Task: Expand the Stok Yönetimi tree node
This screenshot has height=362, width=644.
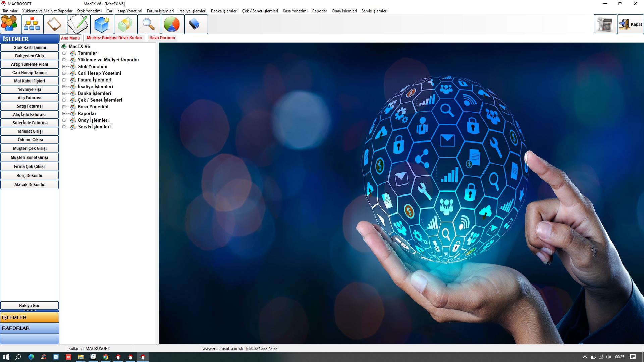Action: [64, 67]
